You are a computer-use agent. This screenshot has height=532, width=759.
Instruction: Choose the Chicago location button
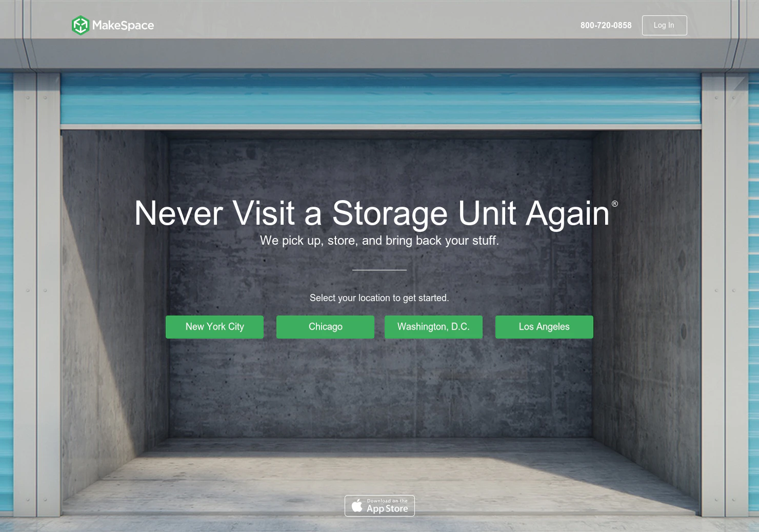tap(325, 327)
